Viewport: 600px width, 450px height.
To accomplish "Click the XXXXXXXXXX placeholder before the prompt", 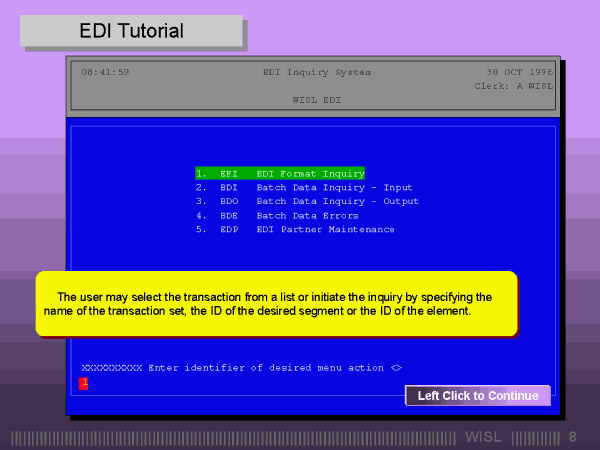I will (111, 368).
